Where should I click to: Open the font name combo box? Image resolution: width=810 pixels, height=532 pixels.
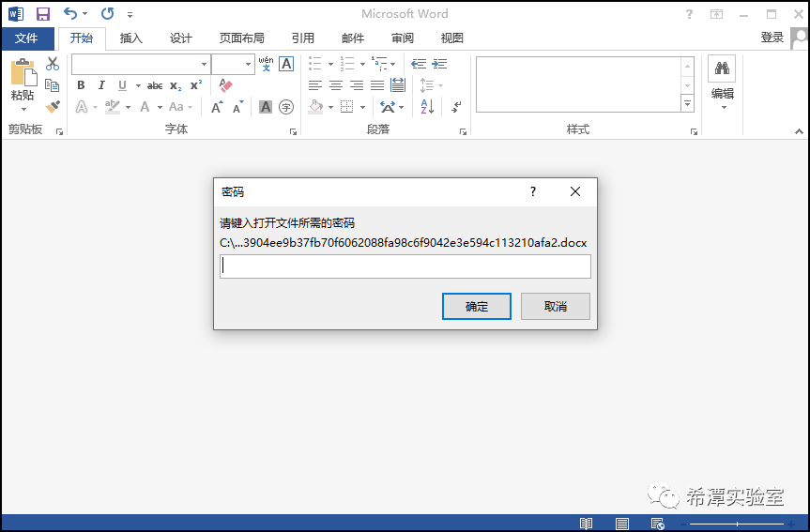[141, 64]
